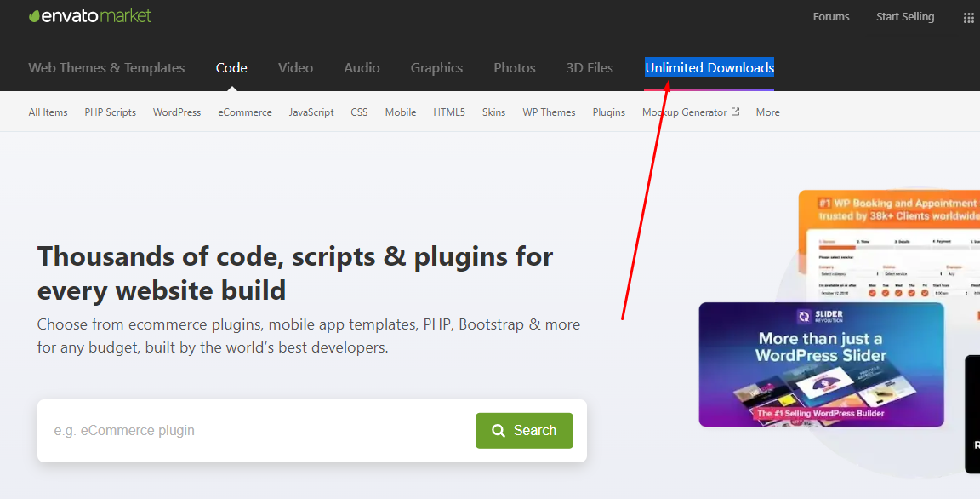
Task: Browse JavaScript items
Action: 311,112
